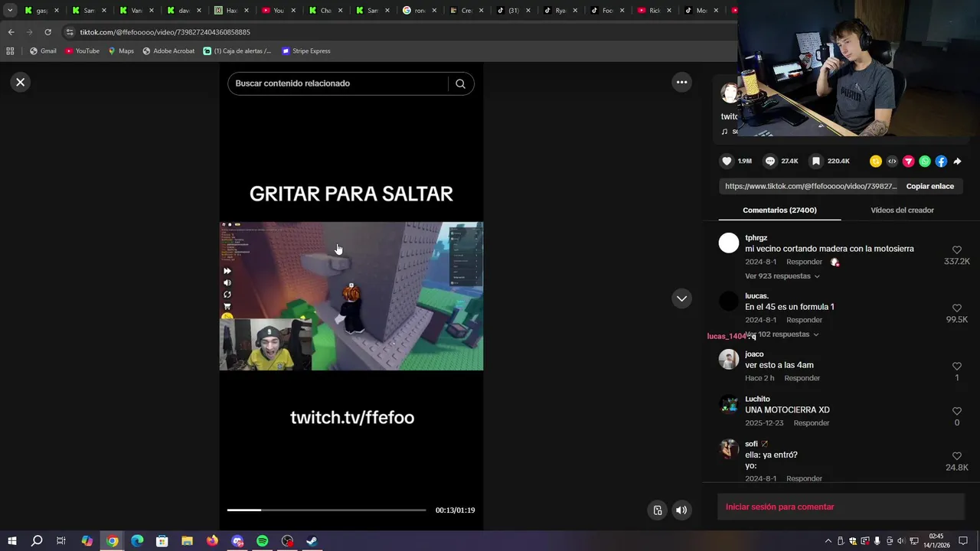The height and width of the screenshot is (551, 980).
Task: Open the 'Caja de alertas' bookmark
Action: coord(237,51)
